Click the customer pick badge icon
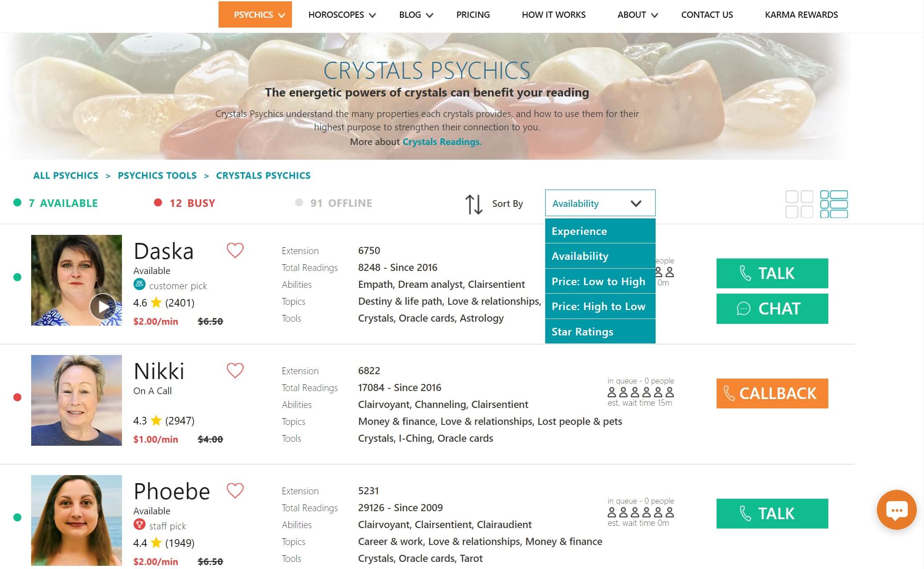The height and width of the screenshot is (569, 924). tap(139, 284)
